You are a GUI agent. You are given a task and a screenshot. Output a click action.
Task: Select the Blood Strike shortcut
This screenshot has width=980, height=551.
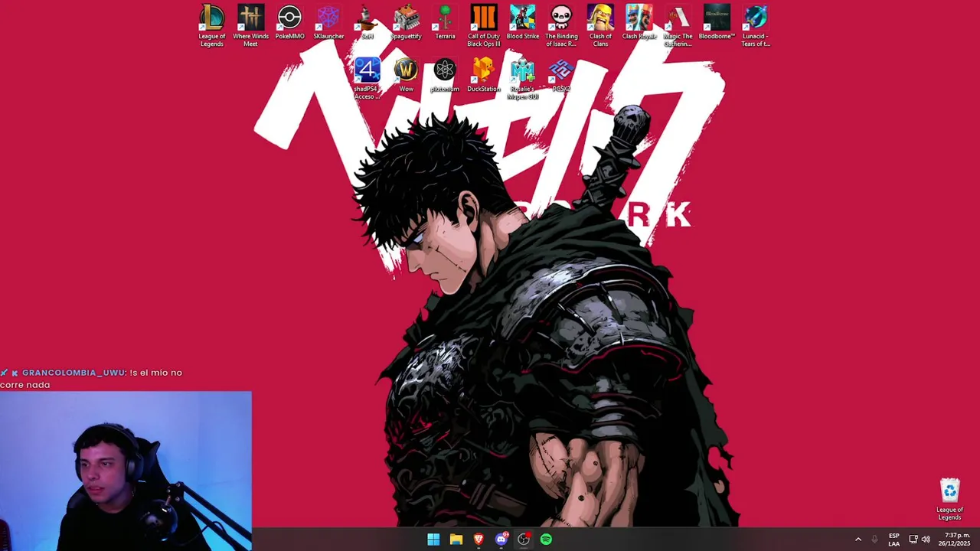(x=523, y=22)
